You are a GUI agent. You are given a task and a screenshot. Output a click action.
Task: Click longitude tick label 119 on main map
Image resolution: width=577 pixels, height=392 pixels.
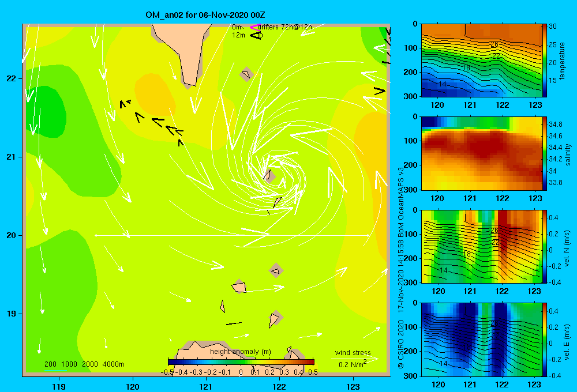(59, 386)
